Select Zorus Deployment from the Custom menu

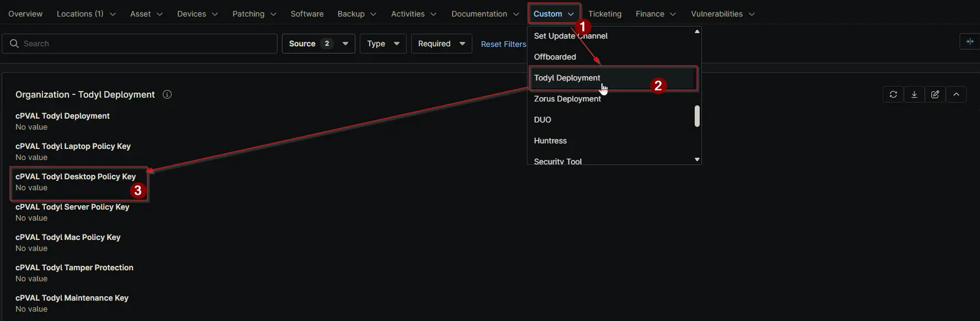point(610,99)
